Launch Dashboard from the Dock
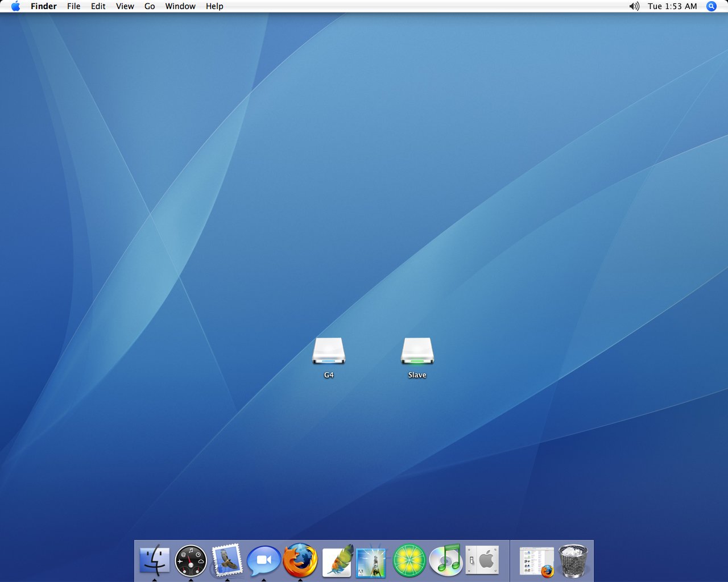 click(x=191, y=560)
